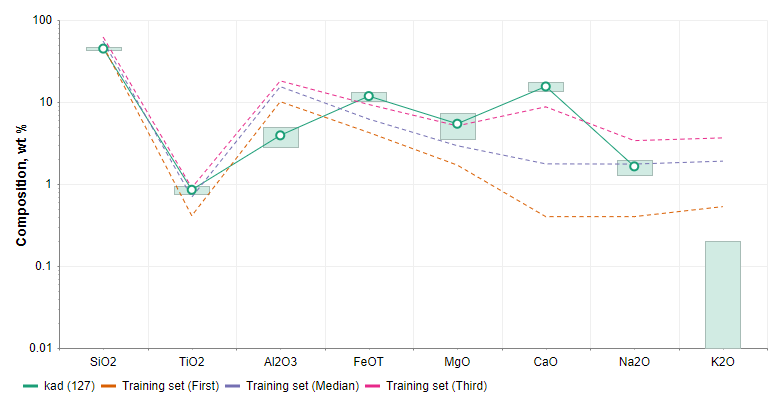Click the pink Training set (Third) legend swatch
The width and height of the screenshot is (783, 407).
click(x=374, y=385)
